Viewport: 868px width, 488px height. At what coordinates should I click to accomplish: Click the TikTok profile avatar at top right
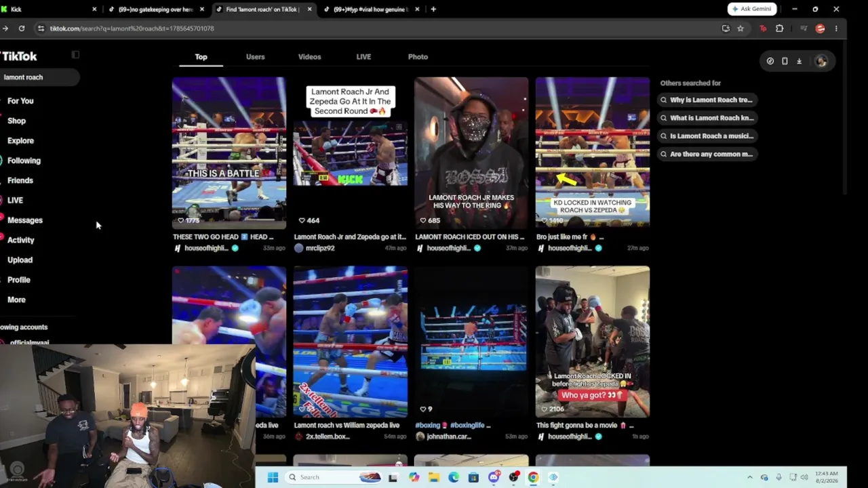pos(821,61)
